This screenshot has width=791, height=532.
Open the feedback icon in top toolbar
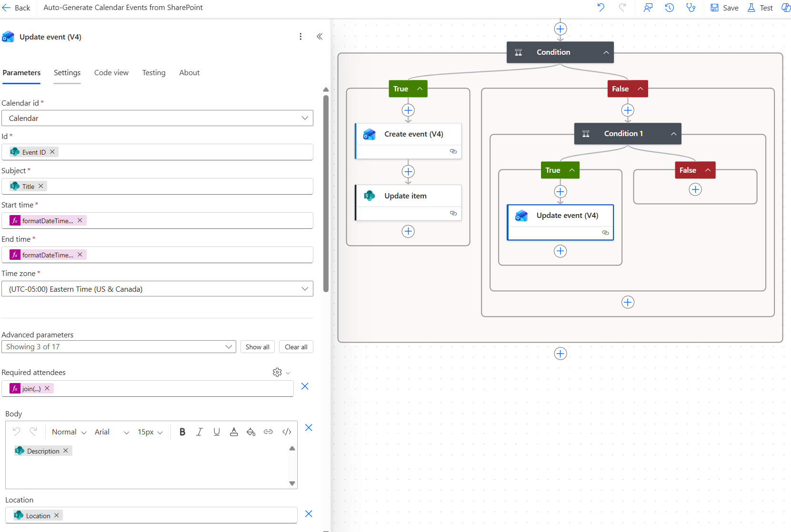648,8
